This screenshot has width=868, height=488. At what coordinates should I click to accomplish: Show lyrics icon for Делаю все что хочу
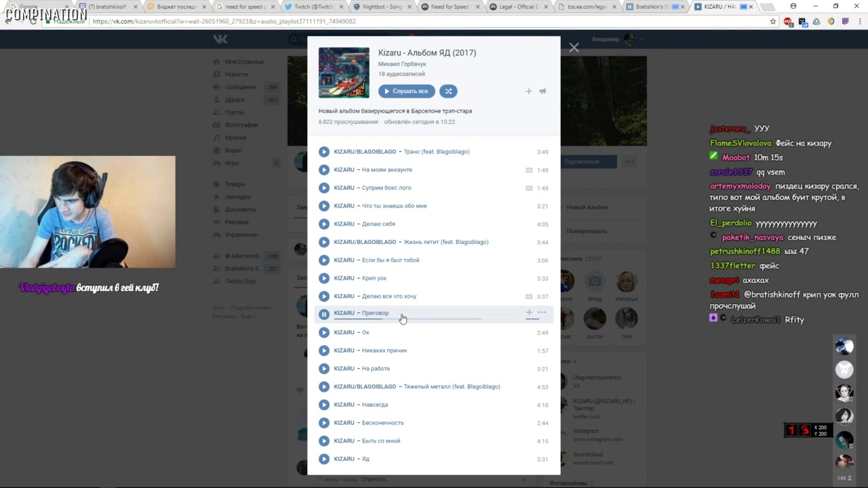point(529,296)
